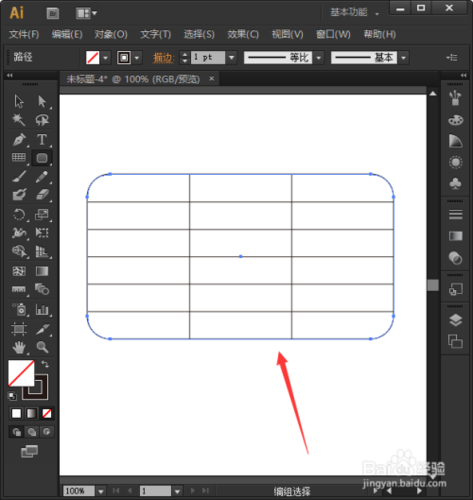Choose the Magic Wand tool

19,120
